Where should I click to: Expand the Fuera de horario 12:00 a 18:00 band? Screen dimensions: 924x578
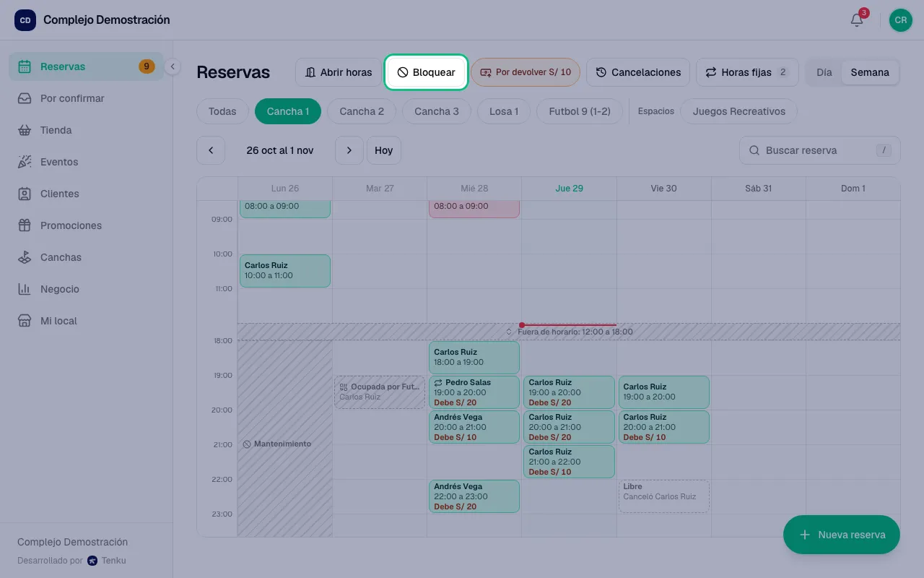[x=569, y=332]
